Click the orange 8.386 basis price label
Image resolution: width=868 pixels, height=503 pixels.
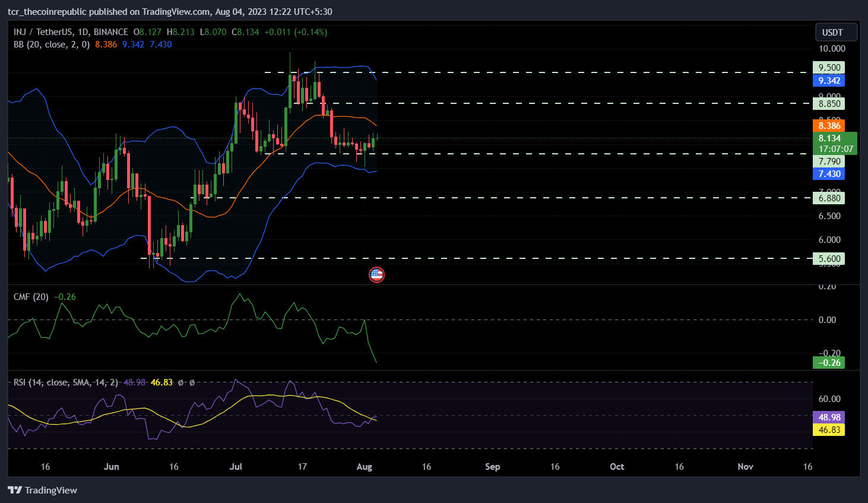coord(829,126)
